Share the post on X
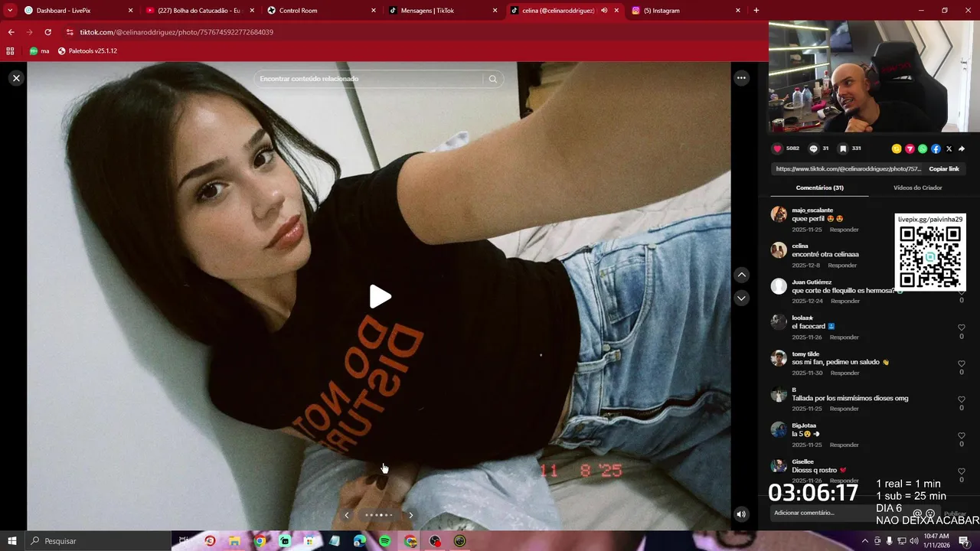The image size is (980, 551). [x=949, y=148]
